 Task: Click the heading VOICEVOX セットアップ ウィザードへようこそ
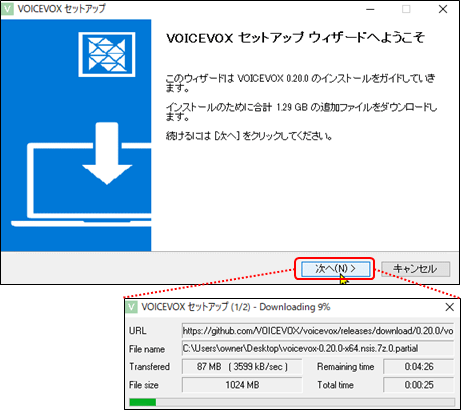click(295, 38)
